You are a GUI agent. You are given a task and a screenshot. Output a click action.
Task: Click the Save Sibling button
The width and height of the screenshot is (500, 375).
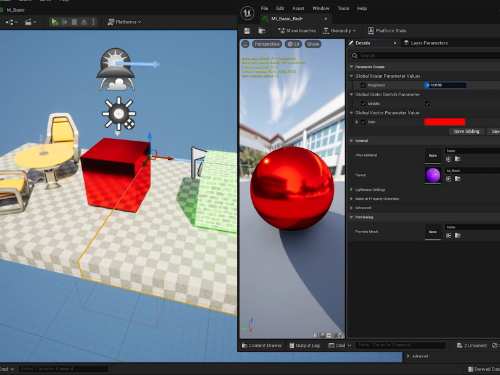pos(466,132)
